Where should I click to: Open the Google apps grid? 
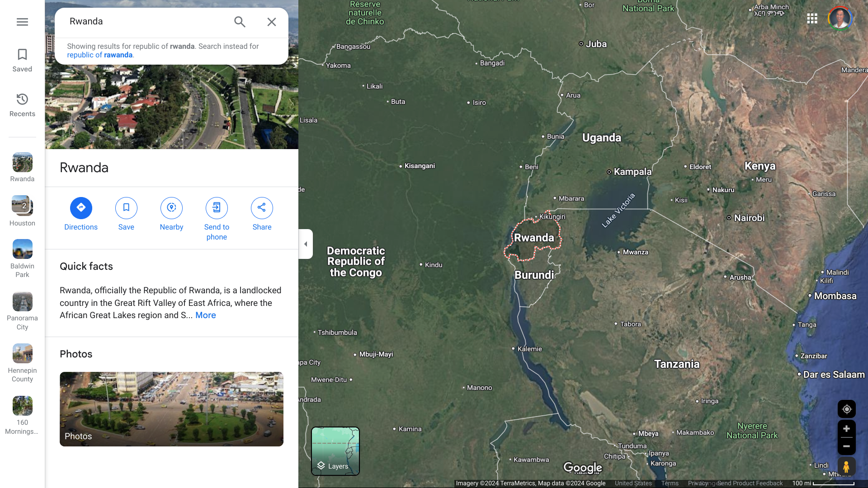pos(812,19)
